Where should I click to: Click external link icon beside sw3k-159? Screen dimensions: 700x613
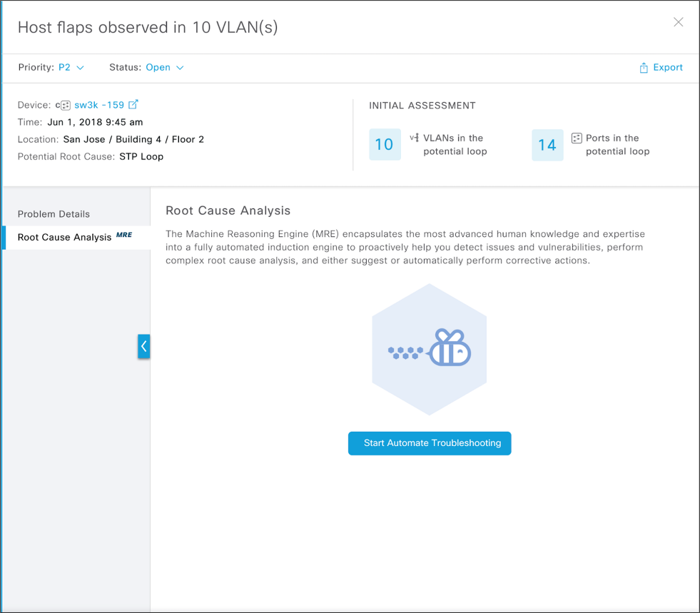(133, 104)
